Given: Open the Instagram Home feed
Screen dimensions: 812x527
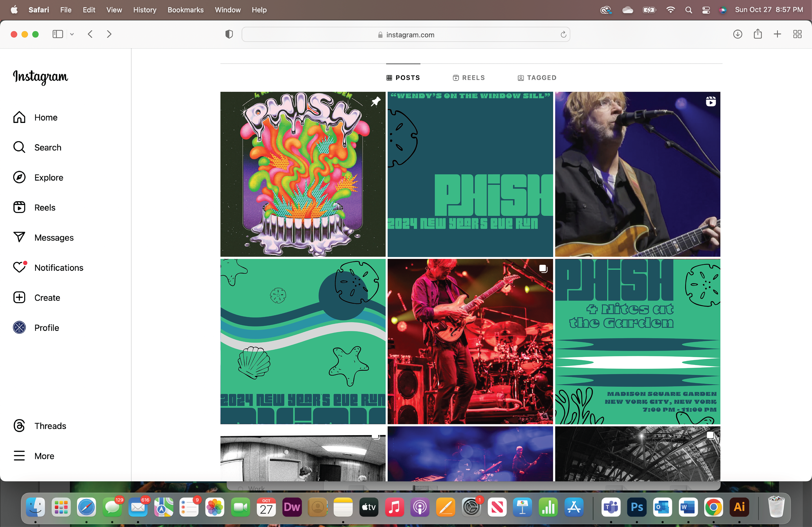Looking at the screenshot, I should tap(35, 118).
